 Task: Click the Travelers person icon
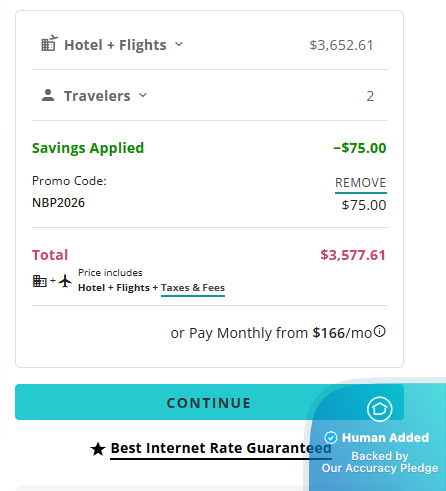click(48, 95)
